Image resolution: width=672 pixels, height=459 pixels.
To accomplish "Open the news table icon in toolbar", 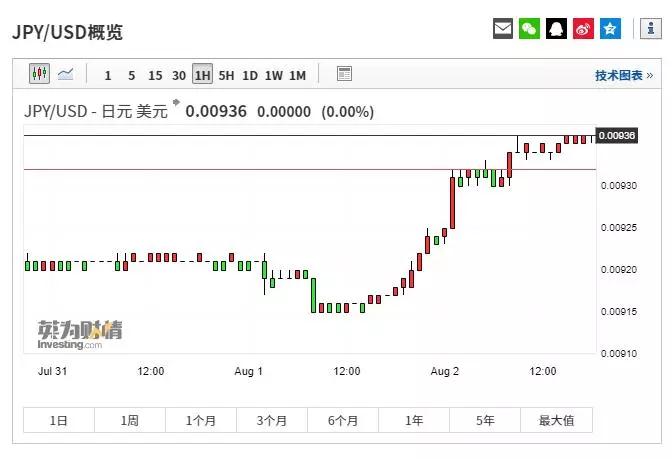I will [344, 74].
